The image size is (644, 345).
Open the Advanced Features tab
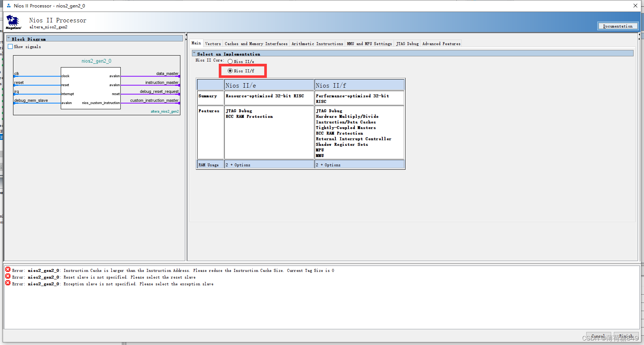[x=441, y=43]
